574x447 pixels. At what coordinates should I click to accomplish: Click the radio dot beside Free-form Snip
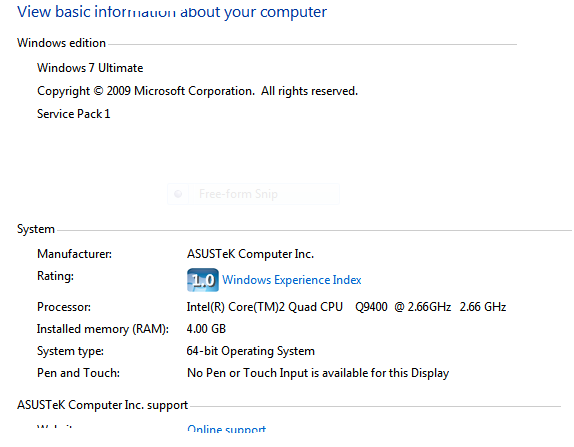(x=178, y=194)
